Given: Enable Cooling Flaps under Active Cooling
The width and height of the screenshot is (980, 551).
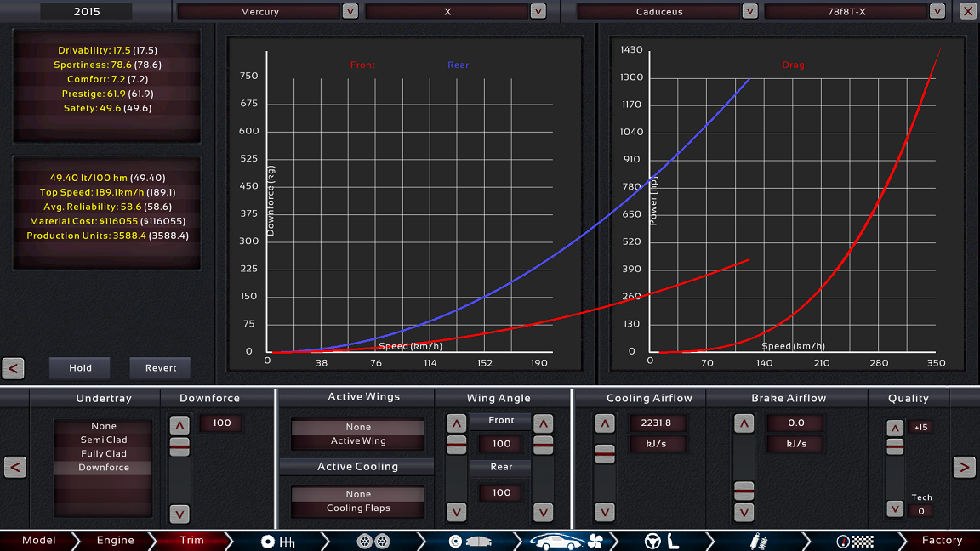Looking at the screenshot, I should pyautogui.click(x=358, y=508).
